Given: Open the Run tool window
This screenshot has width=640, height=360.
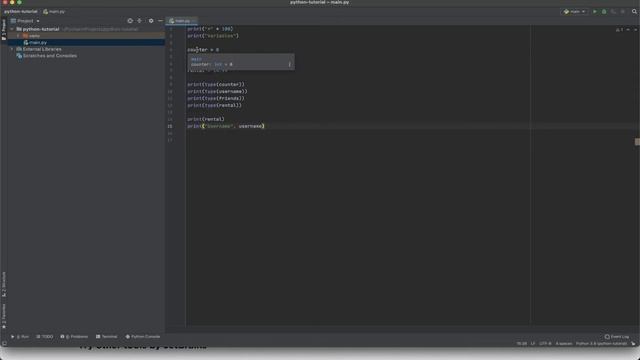Looking at the screenshot, I should (20, 337).
